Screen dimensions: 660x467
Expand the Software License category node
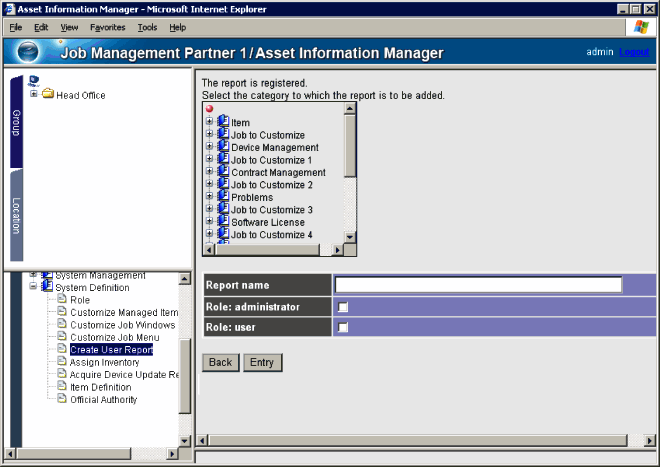click(x=209, y=221)
